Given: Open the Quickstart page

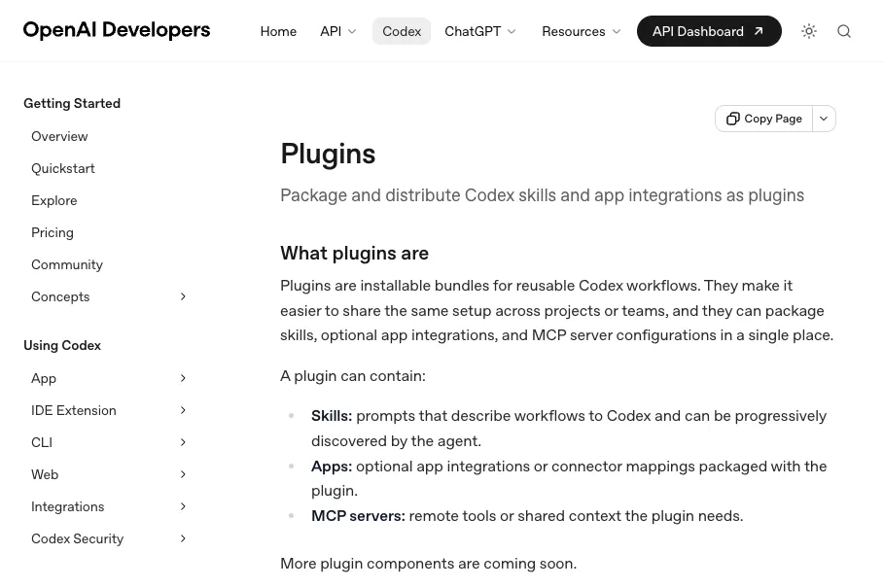Looking at the screenshot, I should 62,168.
